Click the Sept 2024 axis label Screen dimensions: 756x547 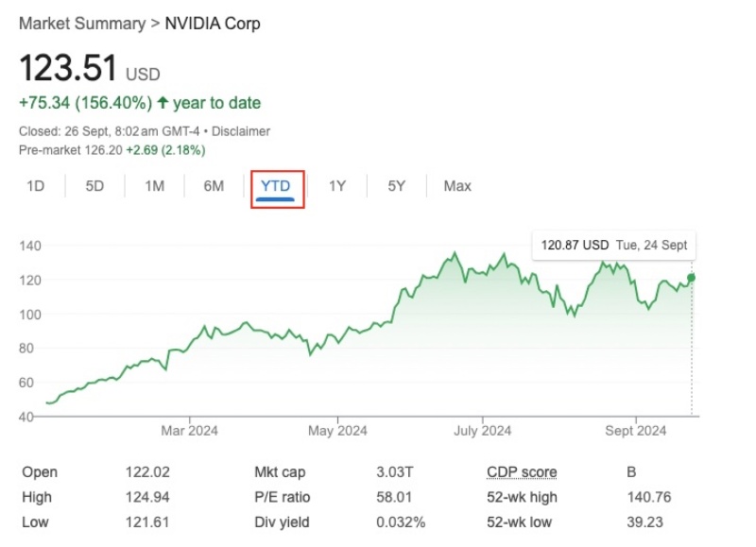pyautogui.click(x=633, y=429)
